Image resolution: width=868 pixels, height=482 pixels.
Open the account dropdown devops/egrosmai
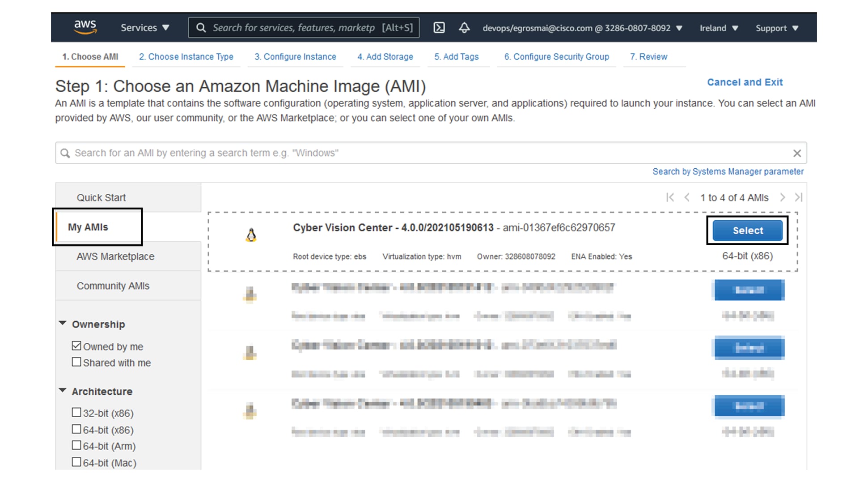pos(582,28)
